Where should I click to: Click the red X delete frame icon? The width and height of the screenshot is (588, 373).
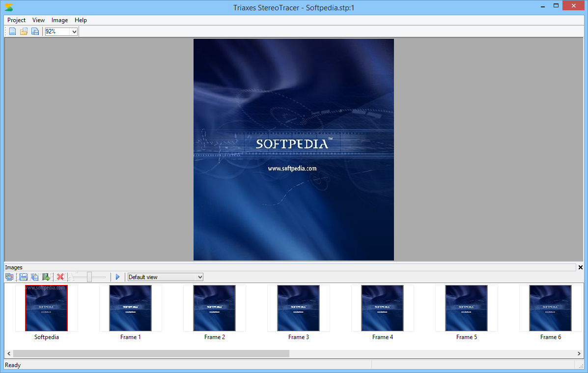[x=60, y=277]
